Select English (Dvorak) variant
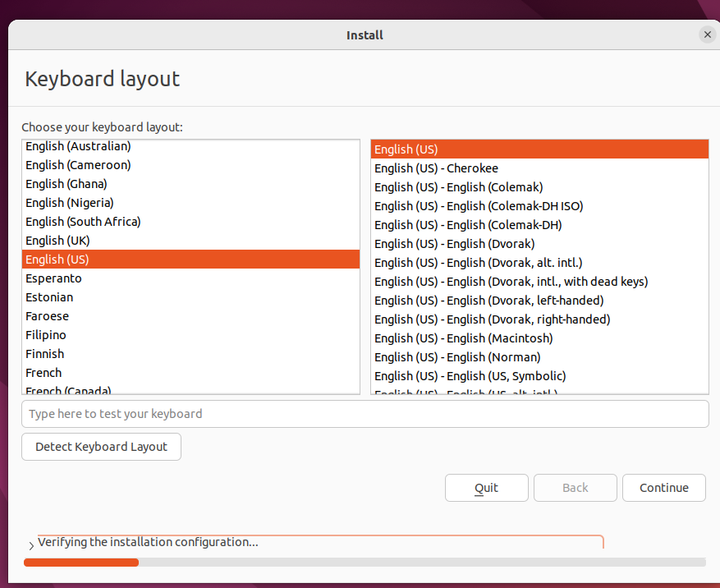 [454, 244]
